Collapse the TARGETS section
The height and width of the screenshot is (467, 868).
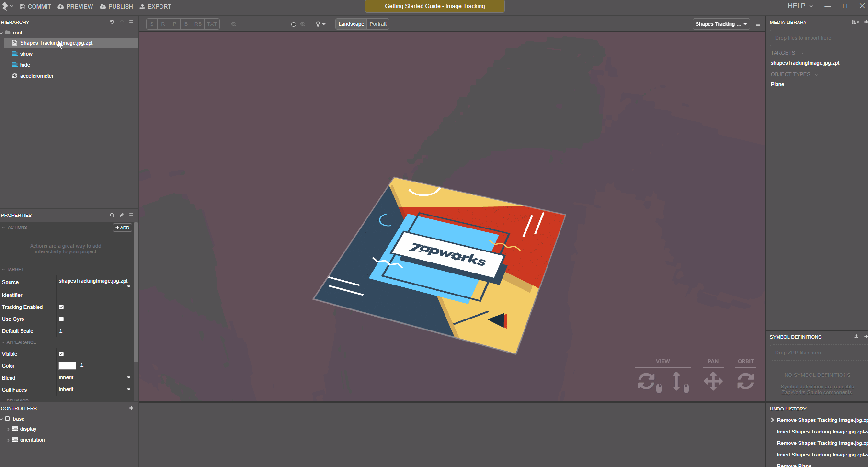coord(802,53)
